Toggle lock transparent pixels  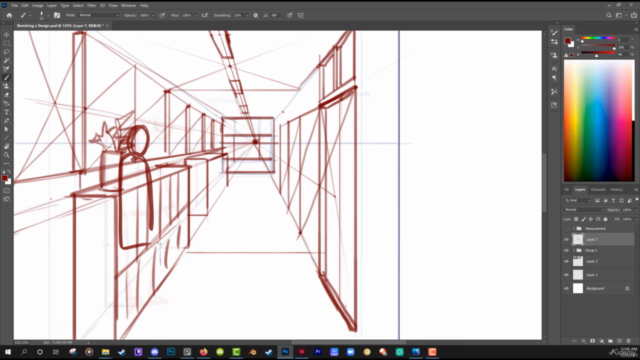tap(576, 219)
